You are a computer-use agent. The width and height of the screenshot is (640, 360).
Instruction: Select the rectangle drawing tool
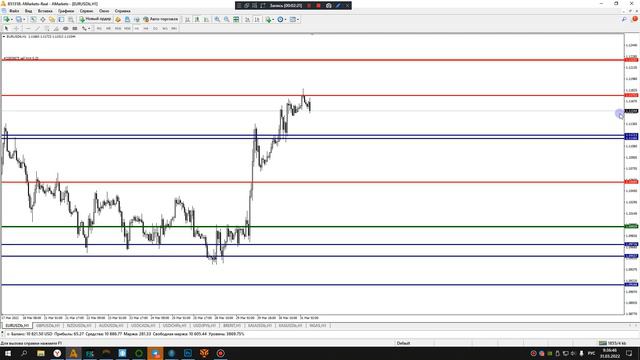coord(75,29)
